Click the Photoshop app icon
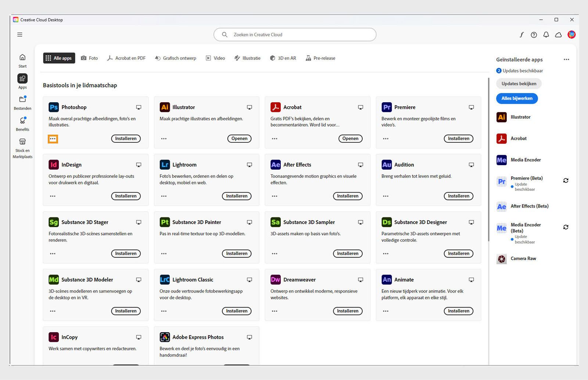Viewport: 588px width, 380px height. coord(54,107)
